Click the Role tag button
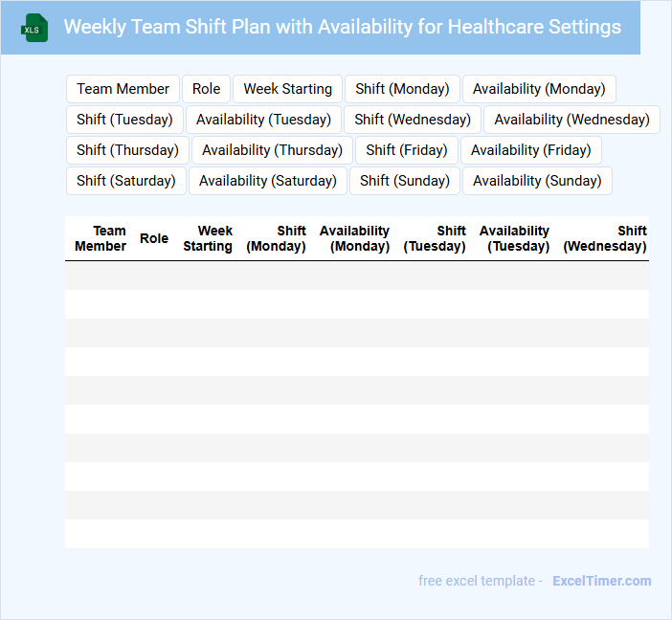This screenshot has width=672, height=620. [206, 89]
